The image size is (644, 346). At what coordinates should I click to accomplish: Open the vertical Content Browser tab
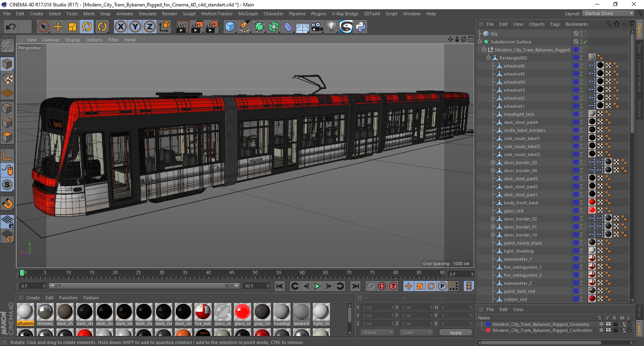tap(639, 75)
